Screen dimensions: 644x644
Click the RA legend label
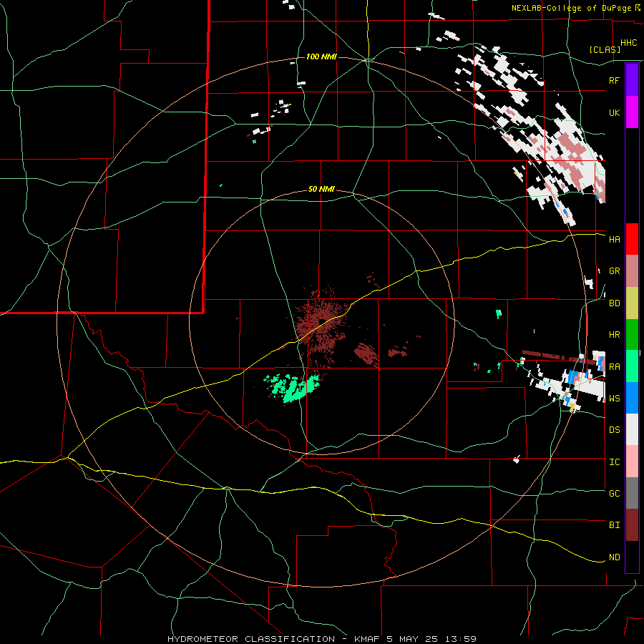pyautogui.click(x=614, y=367)
